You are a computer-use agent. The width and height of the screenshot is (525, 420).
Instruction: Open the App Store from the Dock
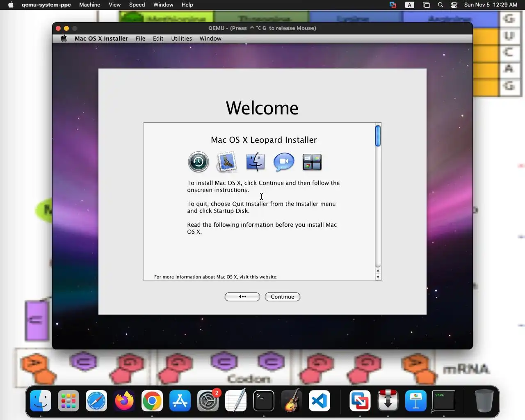point(180,401)
